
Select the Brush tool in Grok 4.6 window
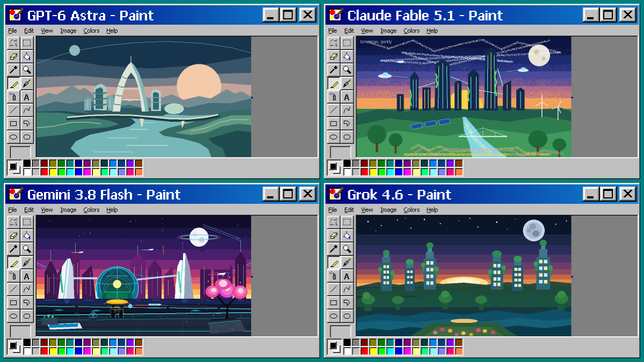tap(347, 262)
